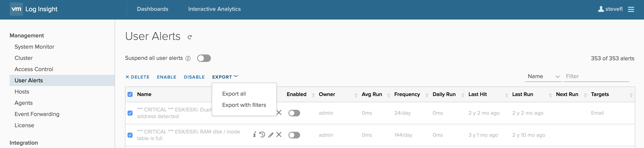Click the DELETE button
The width and height of the screenshot is (644, 148).
[x=137, y=77]
